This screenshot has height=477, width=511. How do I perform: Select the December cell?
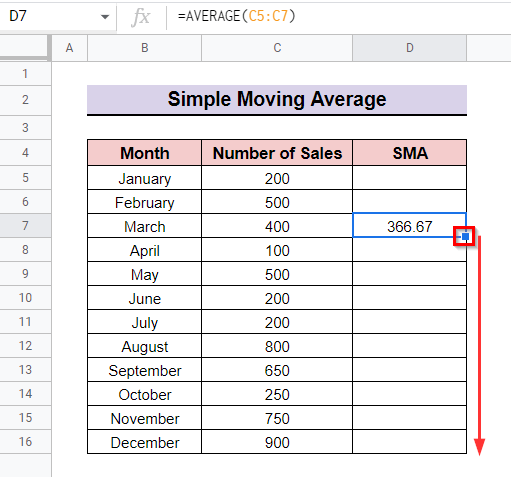click(x=145, y=442)
